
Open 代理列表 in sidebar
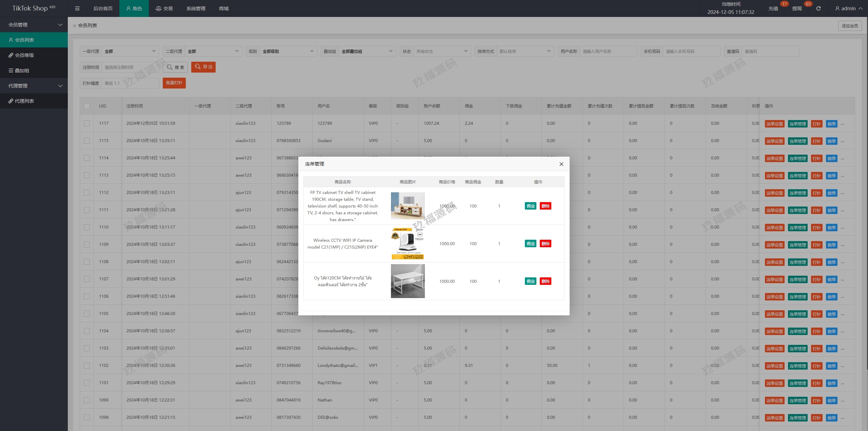pyautogui.click(x=24, y=101)
